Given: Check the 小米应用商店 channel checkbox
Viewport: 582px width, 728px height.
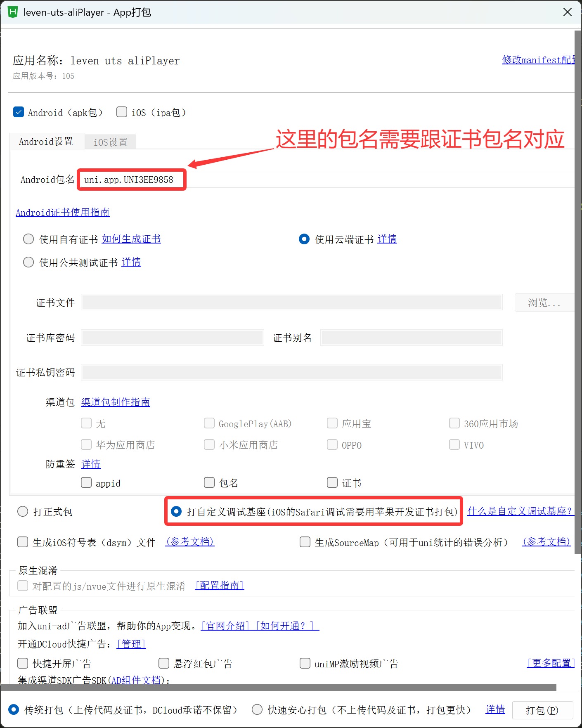Looking at the screenshot, I should point(209,444).
